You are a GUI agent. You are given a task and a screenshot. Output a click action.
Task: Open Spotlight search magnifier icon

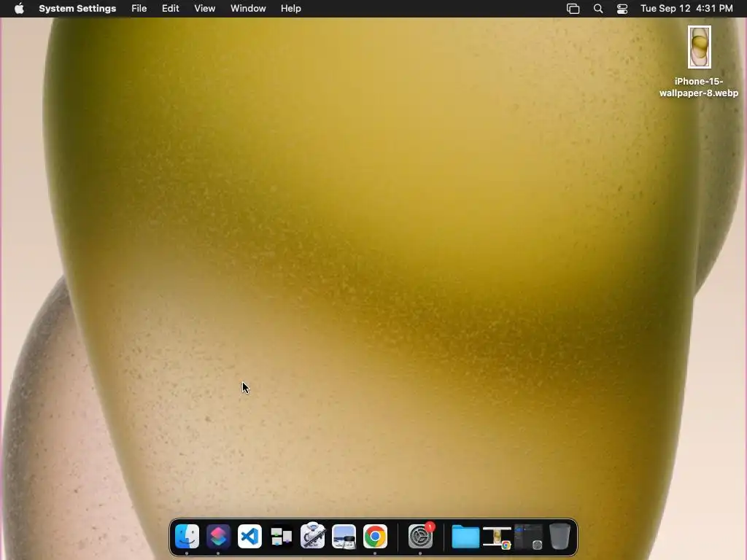598,9
